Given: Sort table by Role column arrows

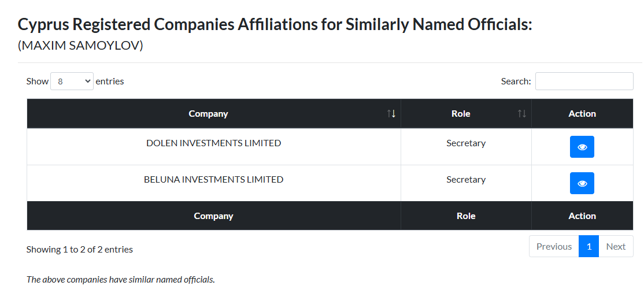Looking at the screenshot, I should (521, 114).
